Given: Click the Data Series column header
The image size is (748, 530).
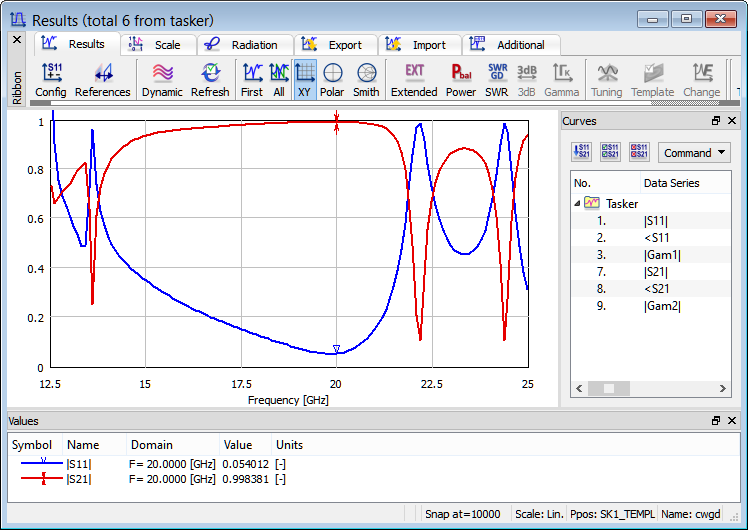Looking at the screenshot, I should tap(671, 183).
